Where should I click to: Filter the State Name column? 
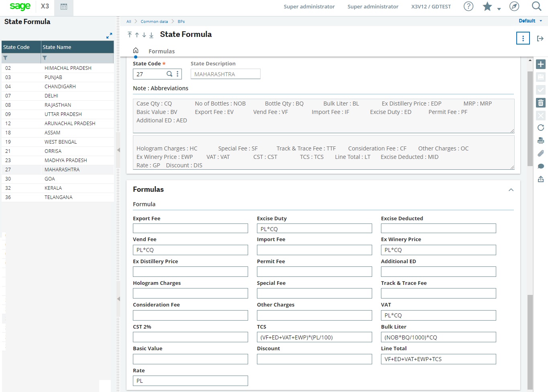44,58
